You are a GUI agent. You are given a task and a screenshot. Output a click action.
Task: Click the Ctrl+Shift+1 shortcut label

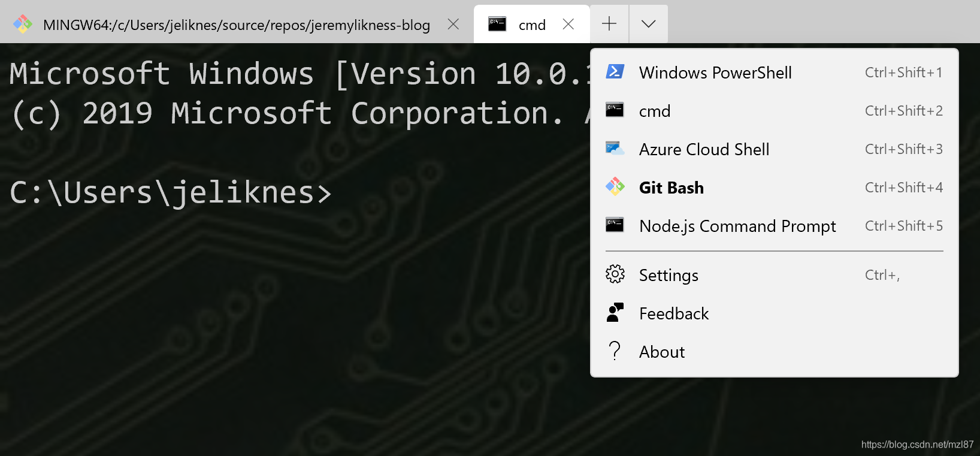tap(903, 73)
